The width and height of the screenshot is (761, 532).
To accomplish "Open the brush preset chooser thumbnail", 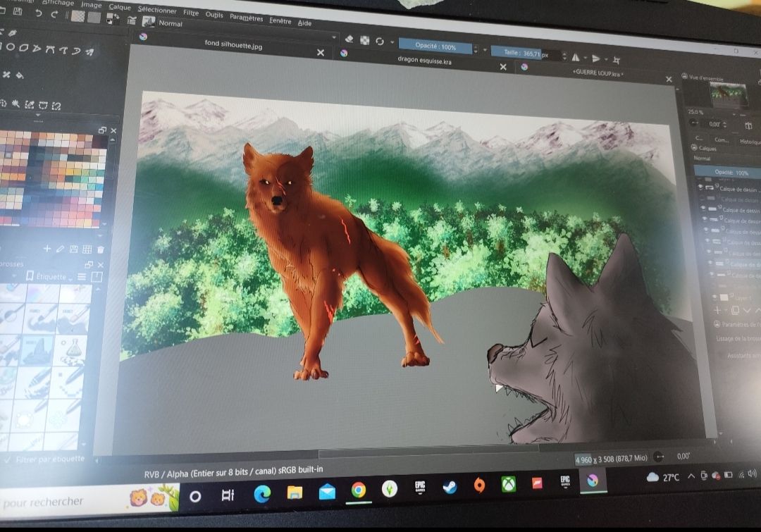I will point(148,22).
